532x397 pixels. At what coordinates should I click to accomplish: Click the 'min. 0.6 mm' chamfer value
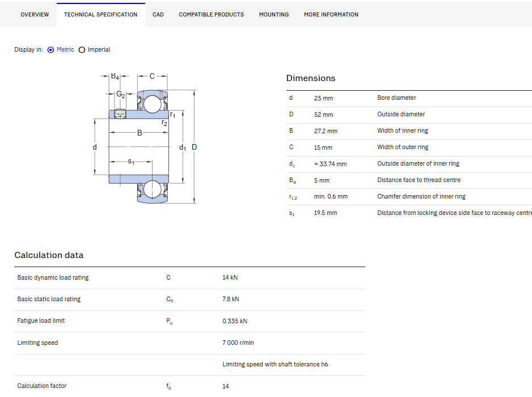331,196
